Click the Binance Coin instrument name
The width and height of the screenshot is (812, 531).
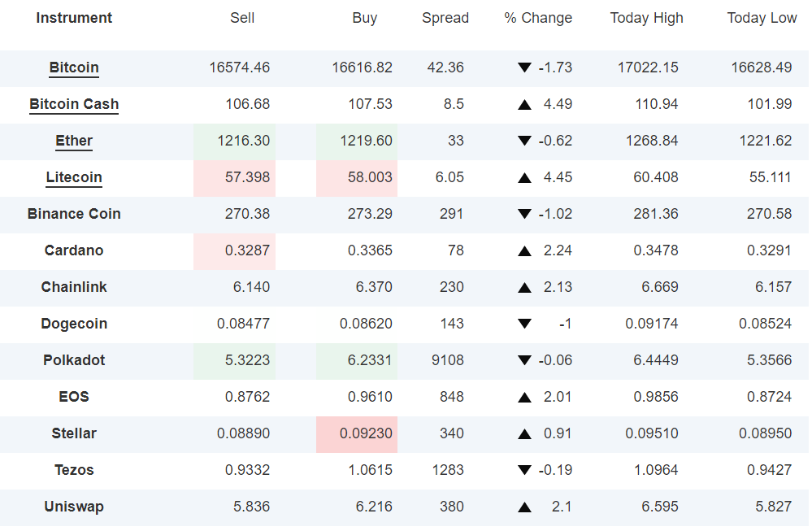coord(74,214)
